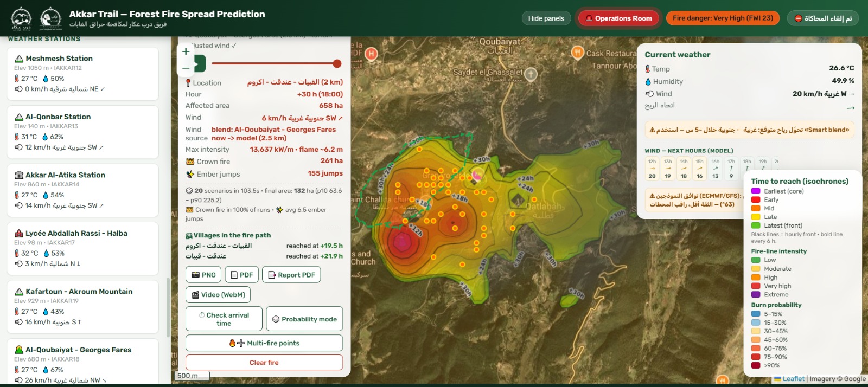868x387 pixels.
Task: Click the hour timeline slider handle
Action: (337, 63)
